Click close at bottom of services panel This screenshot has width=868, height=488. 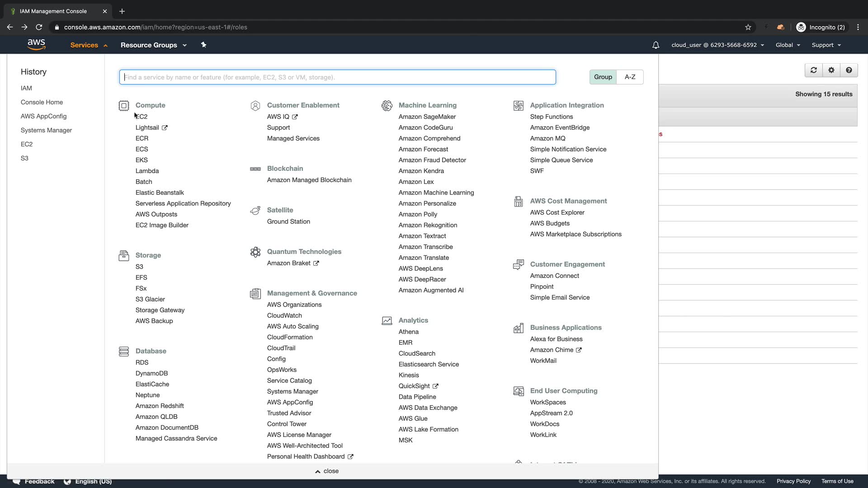tap(327, 471)
